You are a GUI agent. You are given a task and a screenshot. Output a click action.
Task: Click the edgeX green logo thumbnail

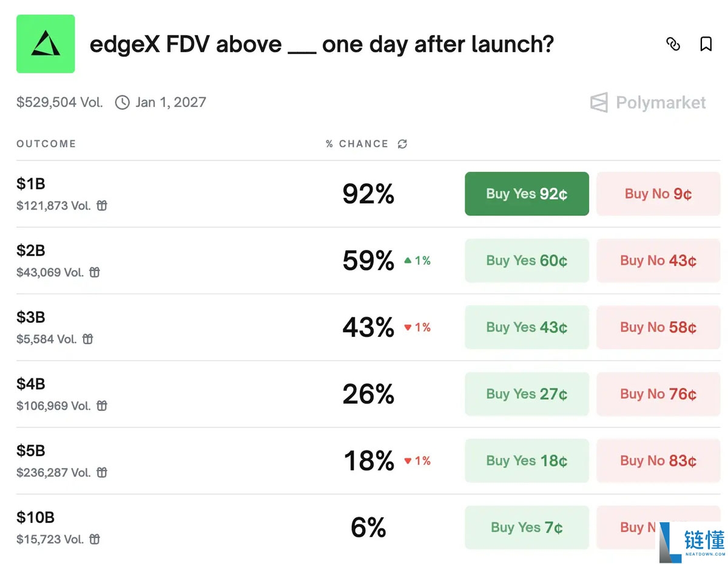(x=45, y=44)
